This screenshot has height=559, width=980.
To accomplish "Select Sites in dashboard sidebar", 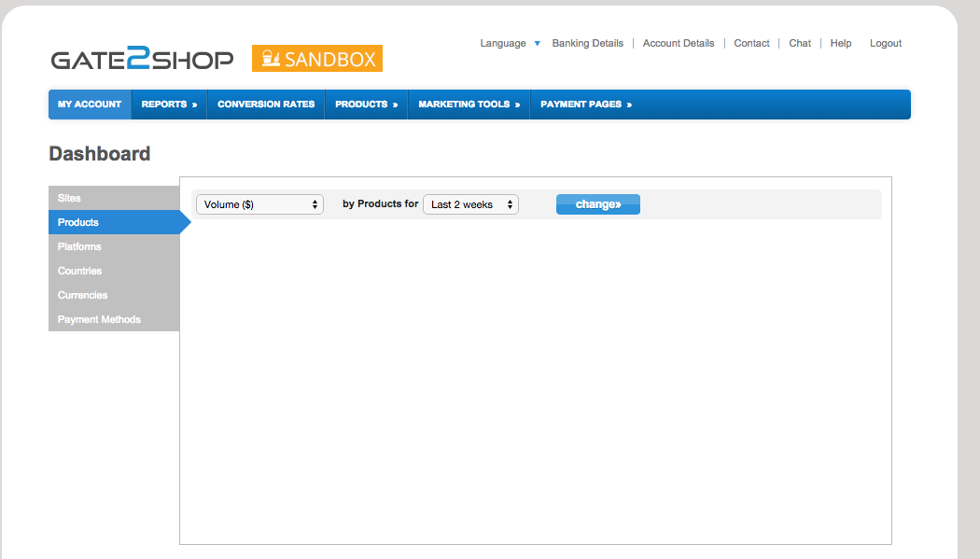I will 114,198.
